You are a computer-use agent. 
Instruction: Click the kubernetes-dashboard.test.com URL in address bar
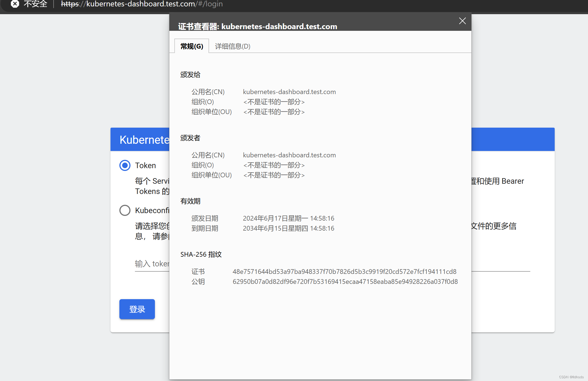click(x=142, y=4)
